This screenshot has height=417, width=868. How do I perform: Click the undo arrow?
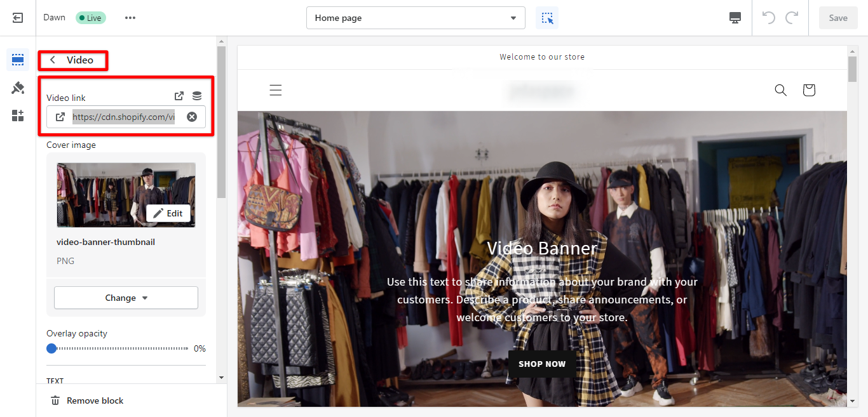click(769, 18)
